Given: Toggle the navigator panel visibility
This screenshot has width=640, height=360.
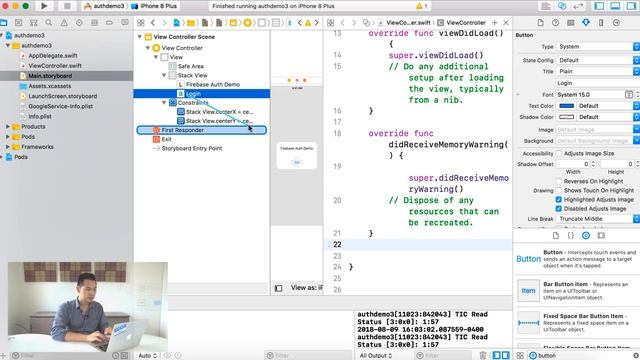Looking at the screenshot, I should (599, 6).
